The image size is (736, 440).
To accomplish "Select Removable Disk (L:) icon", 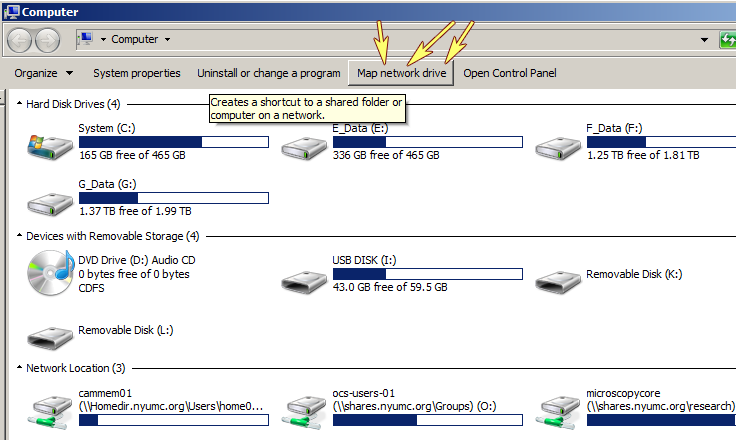I will click(x=48, y=335).
